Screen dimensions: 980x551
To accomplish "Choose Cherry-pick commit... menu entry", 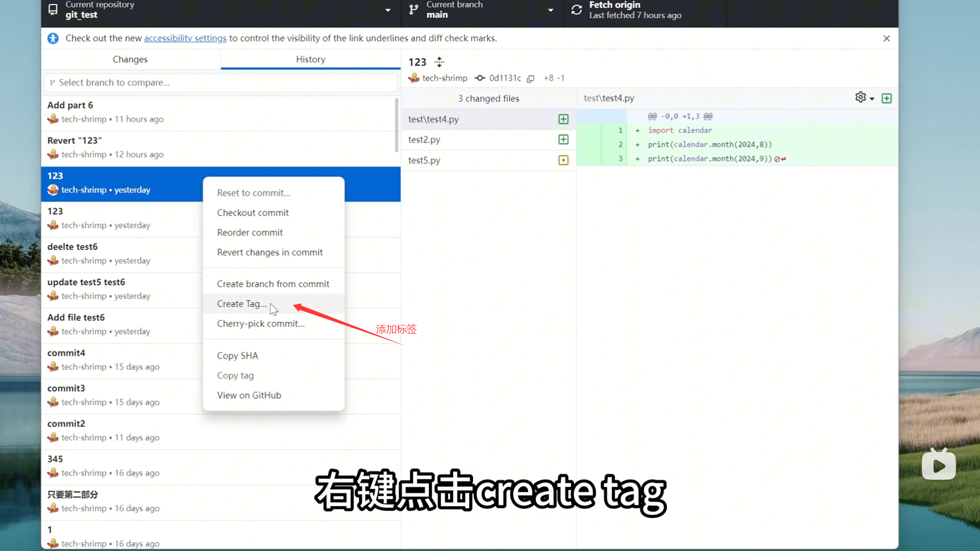I will click(x=260, y=324).
